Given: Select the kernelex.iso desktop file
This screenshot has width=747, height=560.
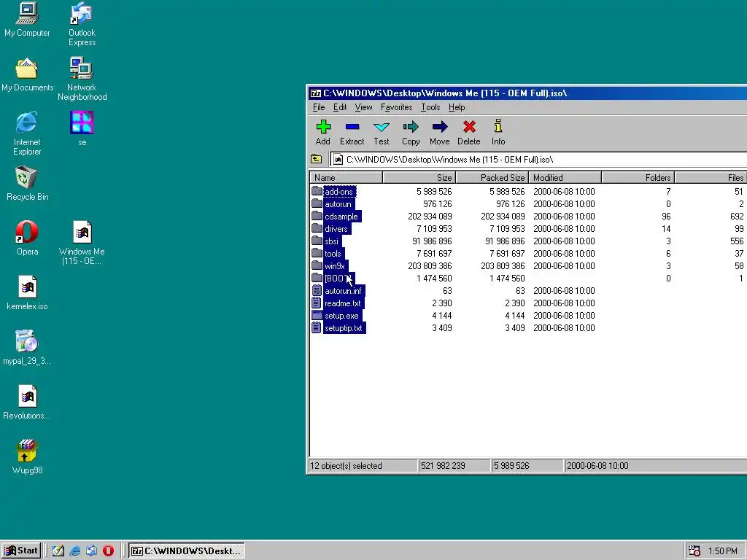Looking at the screenshot, I should point(27,293).
